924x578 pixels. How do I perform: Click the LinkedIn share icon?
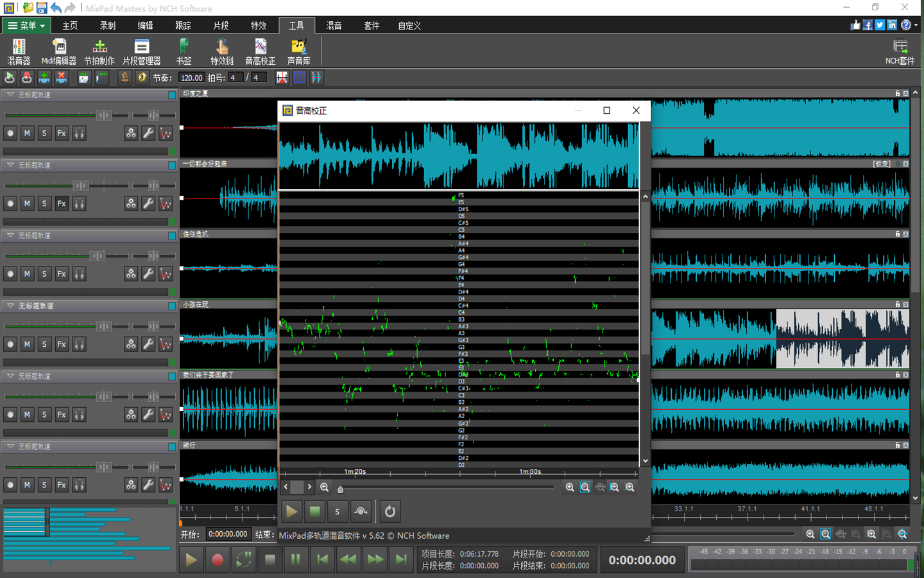click(893, 25)
